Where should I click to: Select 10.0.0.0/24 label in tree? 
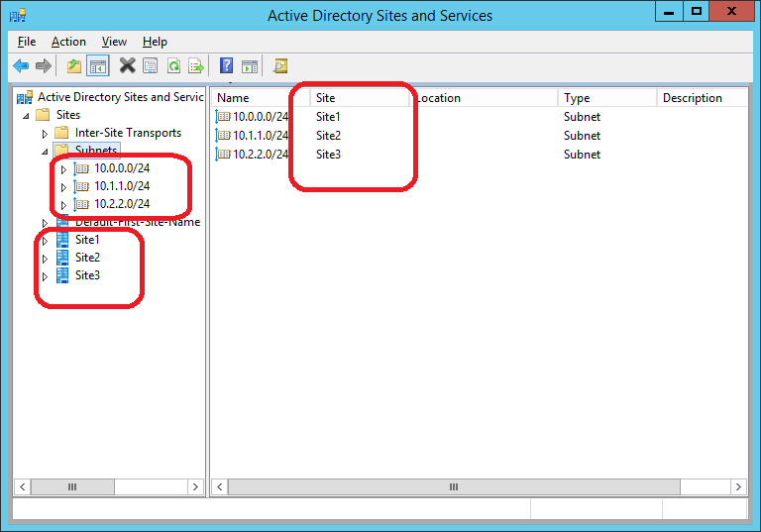(122, 168)
